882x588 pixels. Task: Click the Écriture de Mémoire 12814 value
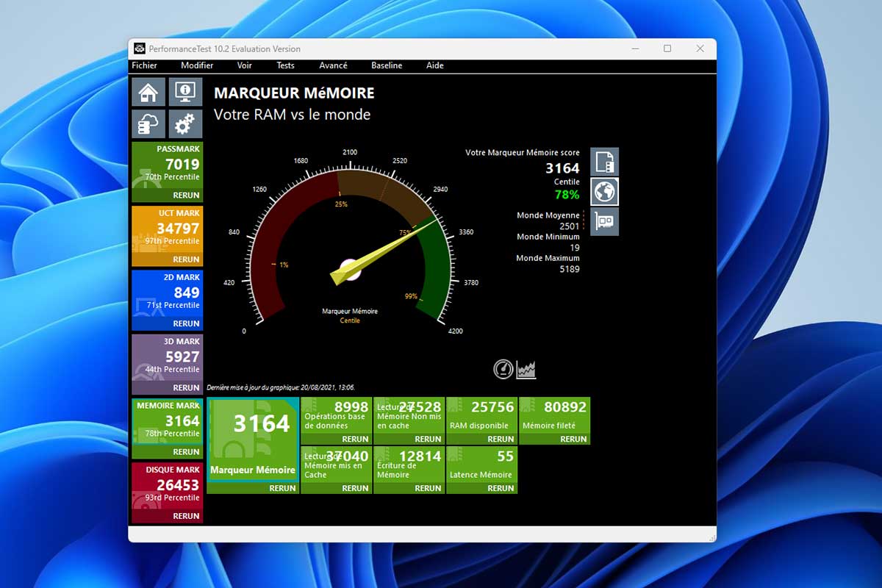coord(420,456)
